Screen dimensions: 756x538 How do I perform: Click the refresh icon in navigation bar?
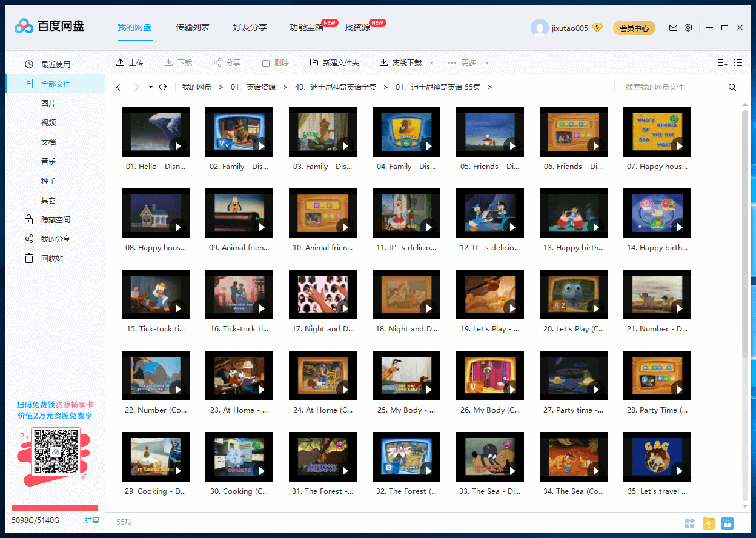coord(163,87)
